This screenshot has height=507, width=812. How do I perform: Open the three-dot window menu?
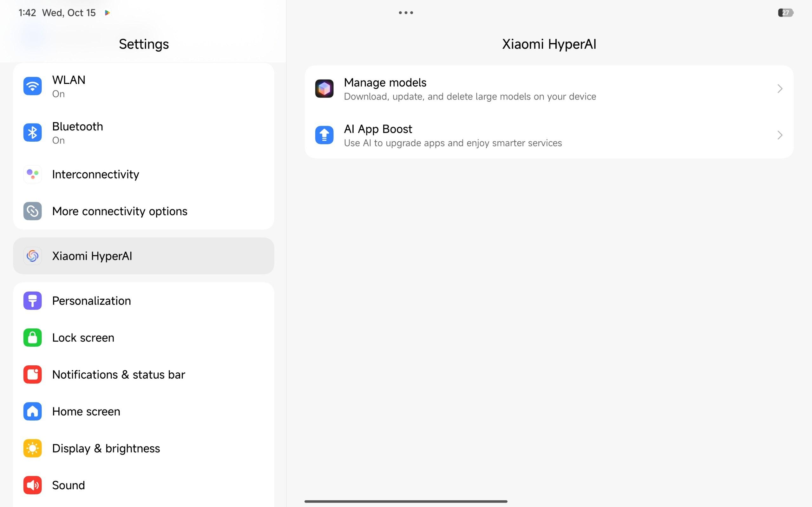406,13
